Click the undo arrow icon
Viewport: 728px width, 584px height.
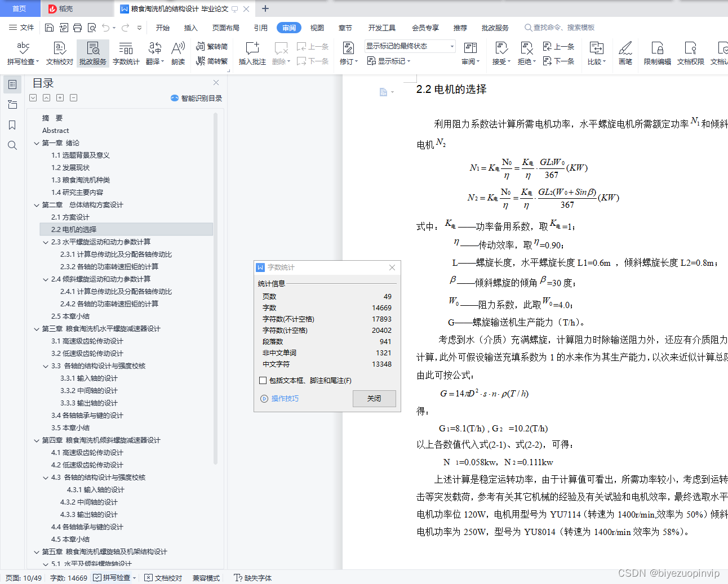(x=105, y=28)
